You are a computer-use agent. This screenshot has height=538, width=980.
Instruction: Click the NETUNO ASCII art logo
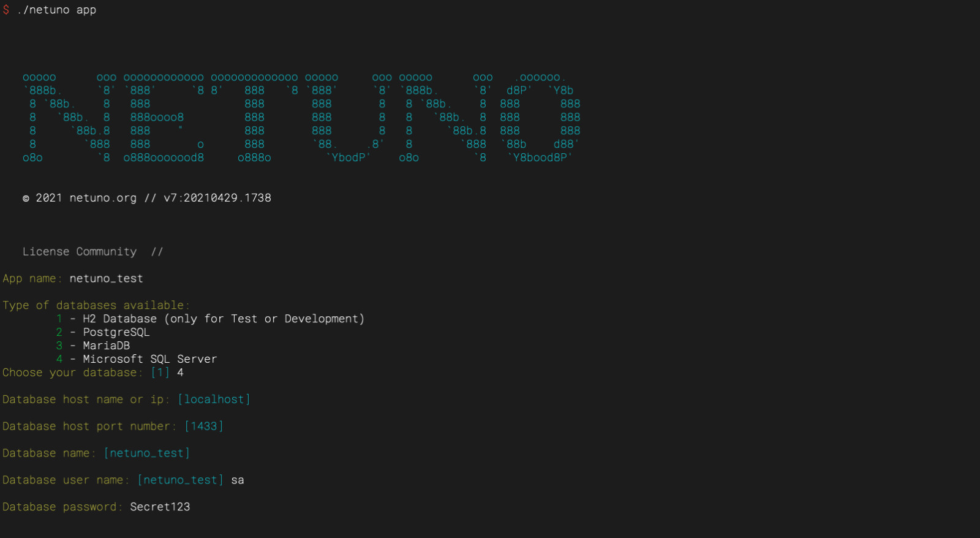(x=301, y=117)
